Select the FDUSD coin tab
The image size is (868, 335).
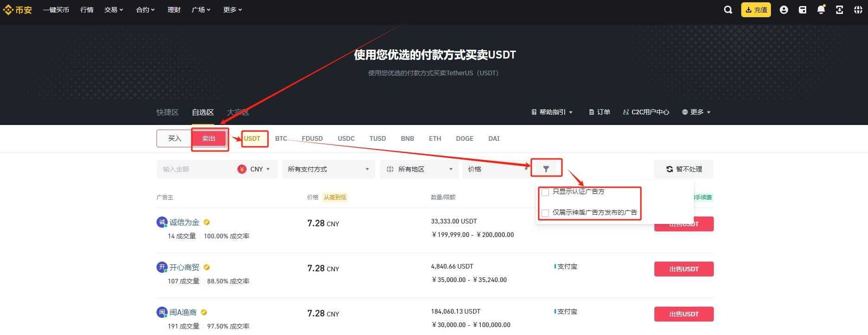[x=312, y=138]
